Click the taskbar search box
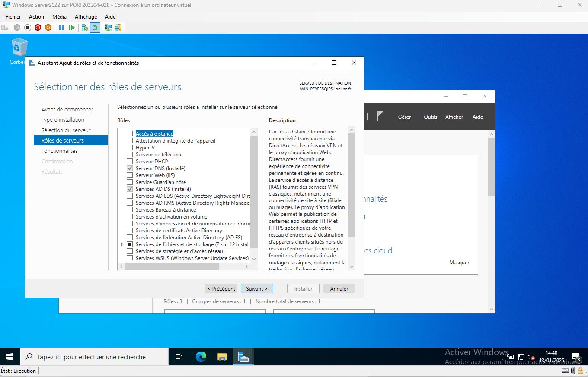The image size is (588, 377). click(94, 357)
